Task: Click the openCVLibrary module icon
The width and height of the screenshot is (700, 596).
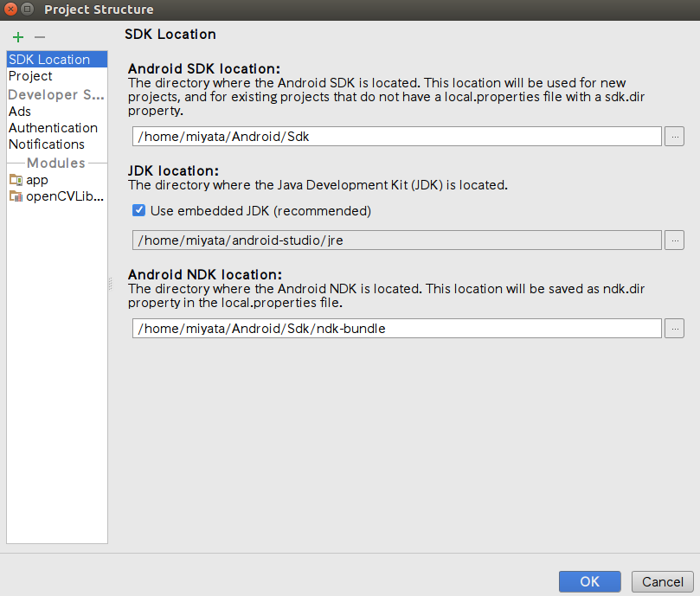Action: [x=16, y=196]
